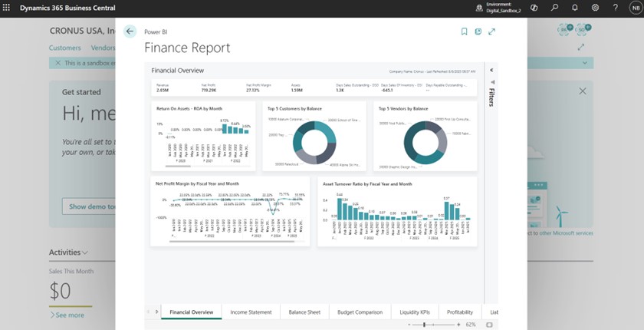Viewport: 644px width, 330px height.
Task: Open the NB user account avatar
Action: click(x=636, y=8)
